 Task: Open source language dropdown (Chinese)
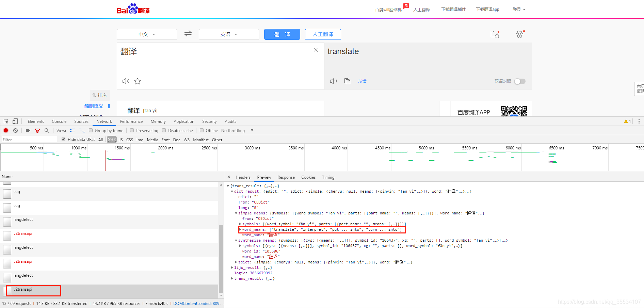point(147,34)
